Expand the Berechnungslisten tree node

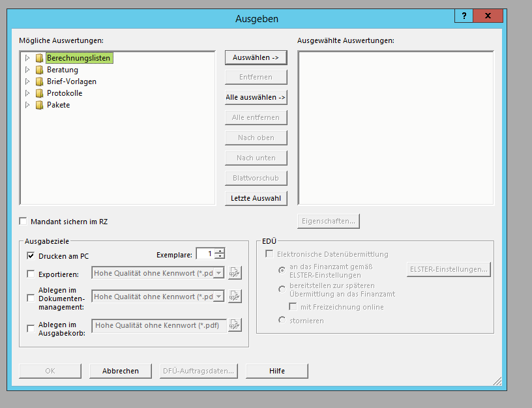[x=27, y=58]
